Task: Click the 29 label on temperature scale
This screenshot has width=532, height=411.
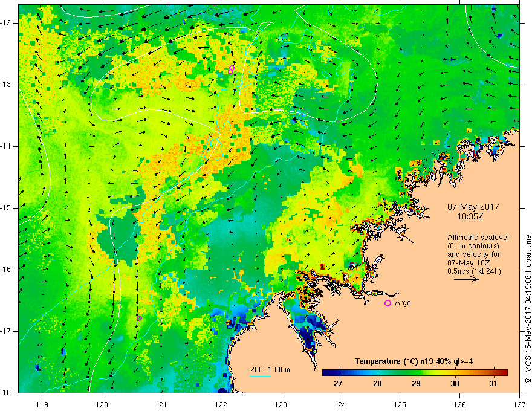Action: [x=416, y=384]
